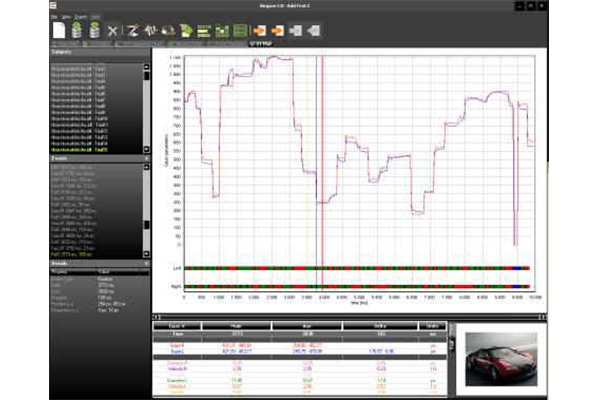The image size is (600, 400).
Task: Click the gray right-pointing arrow toolbar icon
Action: click(295, 31)
